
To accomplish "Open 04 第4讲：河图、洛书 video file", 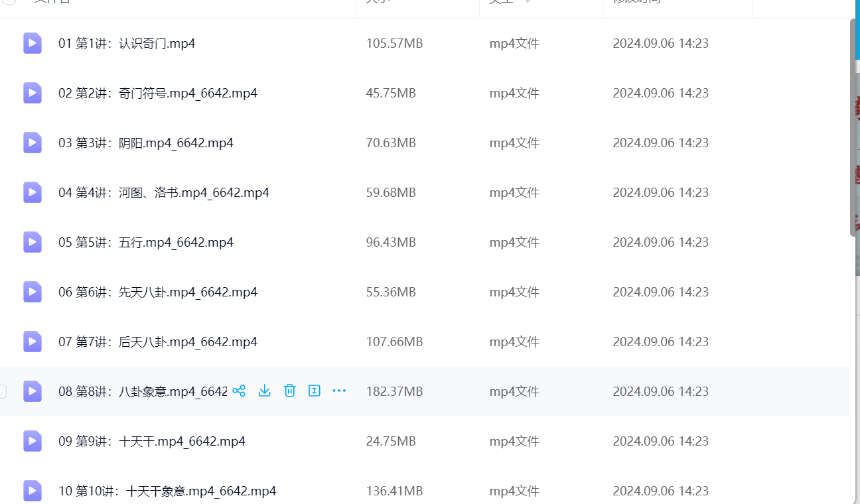I will pyautogui.click(x=163, y=193).
